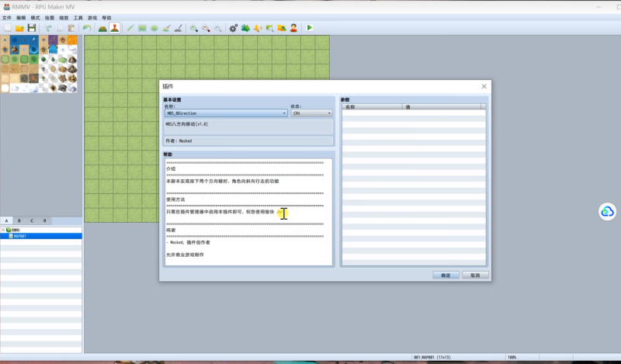The image size is (621, 364).
Task: Select the whirlpool tile in tileset palette
Action: (33, 50)
